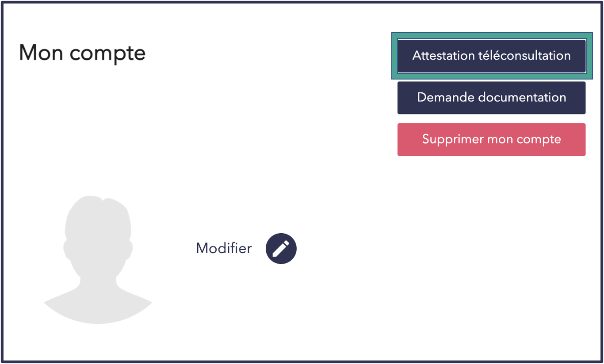Image resolution: width=604 pixels, height=364 pixels.
Task: Click the Modifier text label
Action: pyautogui.click(x=224, y=249)
